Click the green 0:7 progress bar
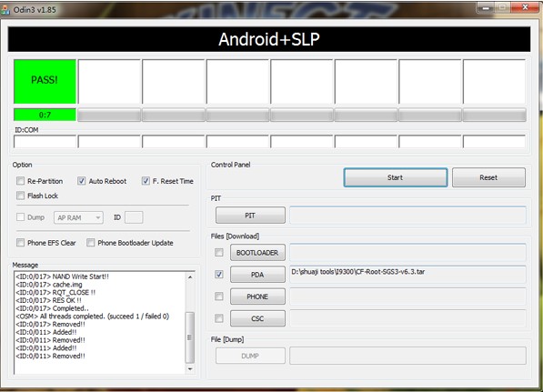The image size is (543, 392). [45, 115]
